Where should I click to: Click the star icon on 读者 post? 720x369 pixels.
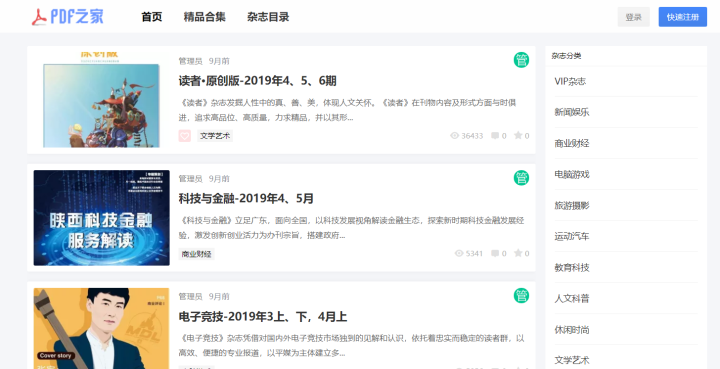pyautogui.click(x=518, y=135)
